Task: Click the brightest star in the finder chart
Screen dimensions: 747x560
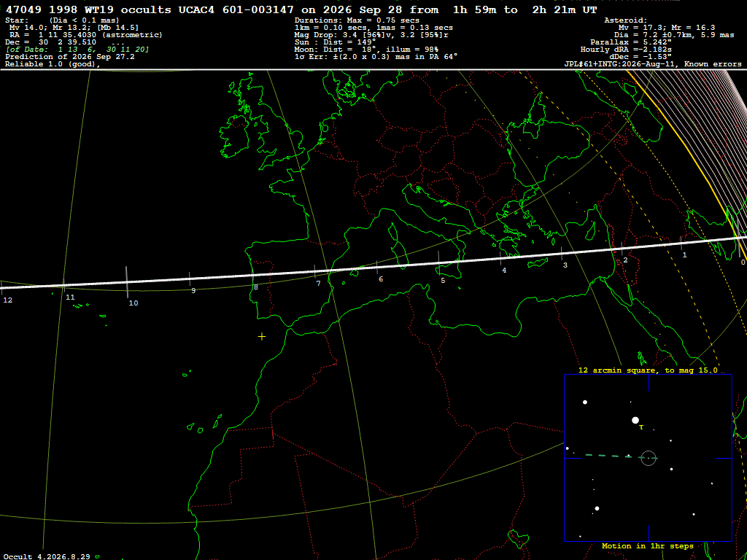Action: point(635,420)
